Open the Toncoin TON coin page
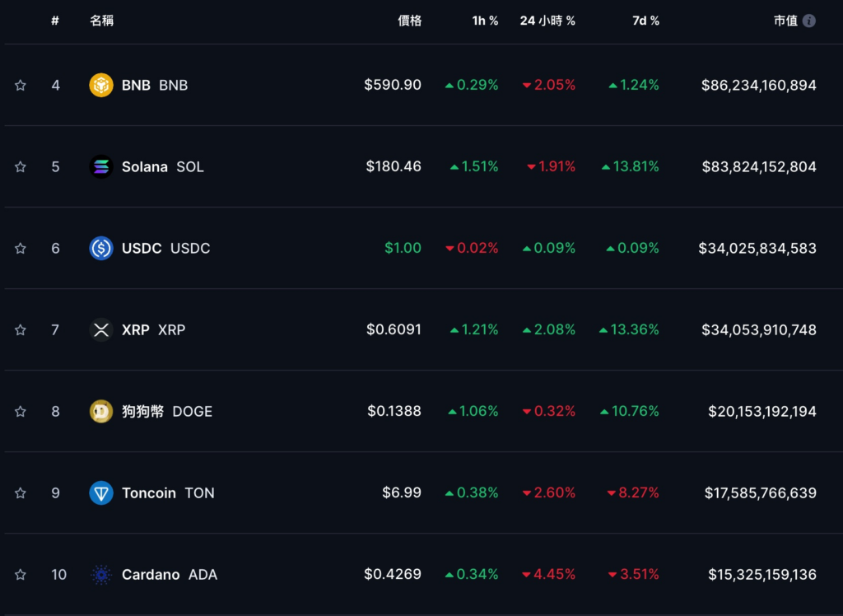This screenshot has height=616, width=843. (168, 492)
